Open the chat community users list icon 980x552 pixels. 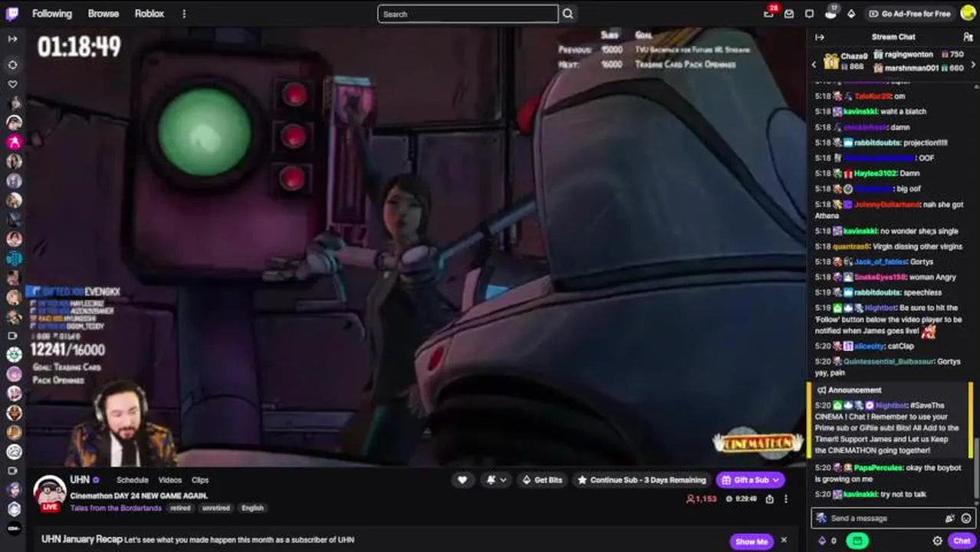[x=968, y=37]
